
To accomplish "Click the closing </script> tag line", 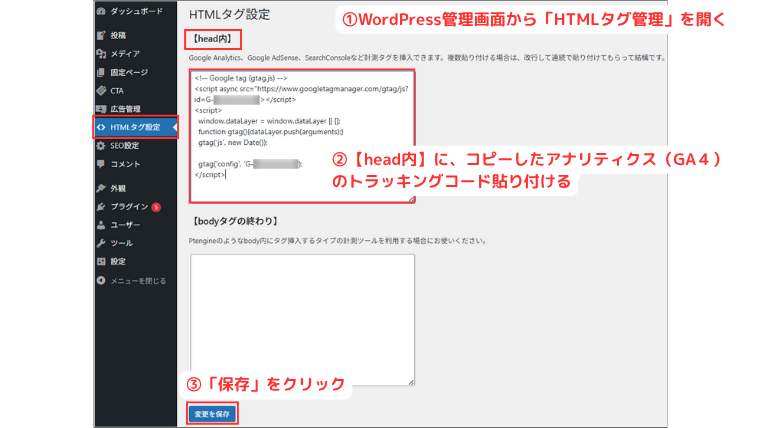I will pyautogui.click(x=210, y=174).
